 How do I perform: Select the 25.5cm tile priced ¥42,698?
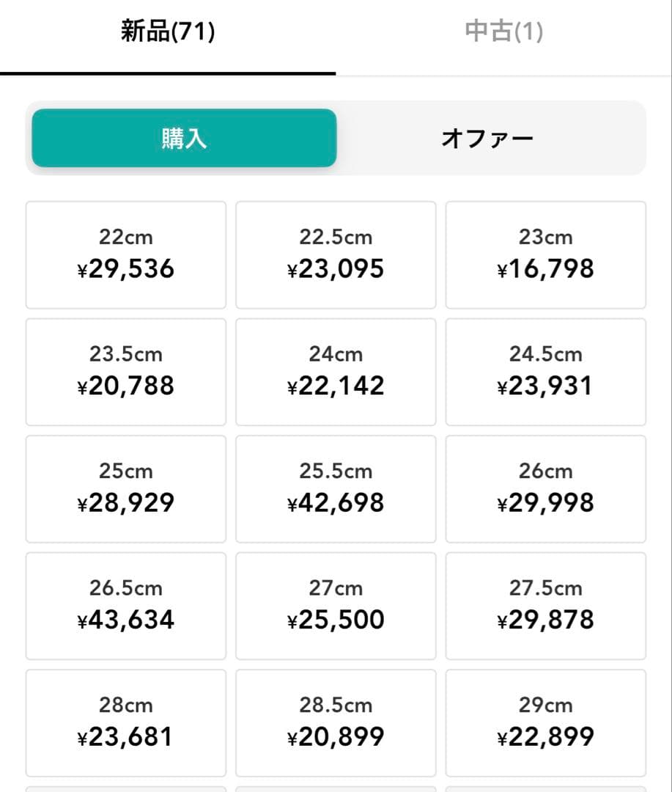[336, 489]
